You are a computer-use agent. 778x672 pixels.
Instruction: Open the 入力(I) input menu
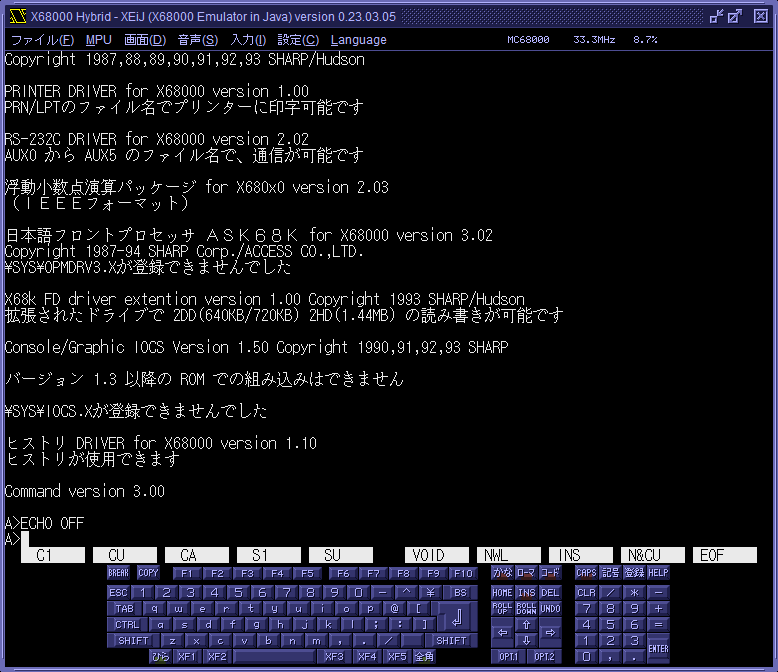point(248,40)
